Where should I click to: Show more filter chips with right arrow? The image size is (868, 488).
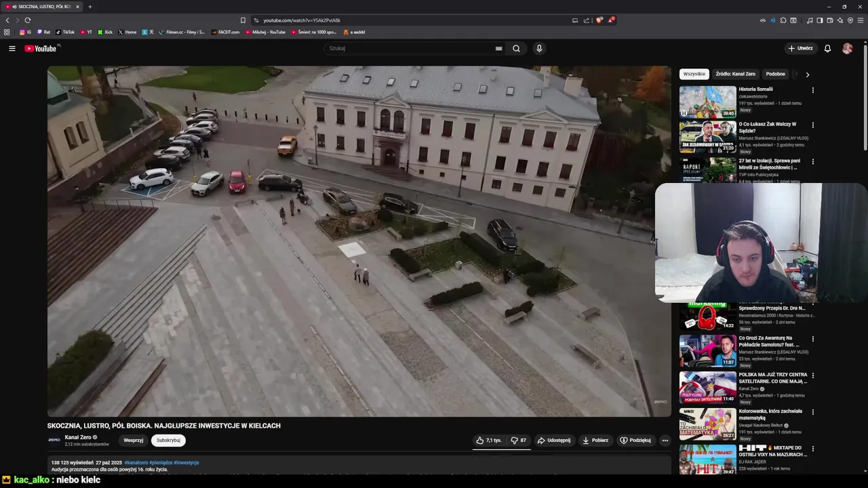[x=807, y=75]
